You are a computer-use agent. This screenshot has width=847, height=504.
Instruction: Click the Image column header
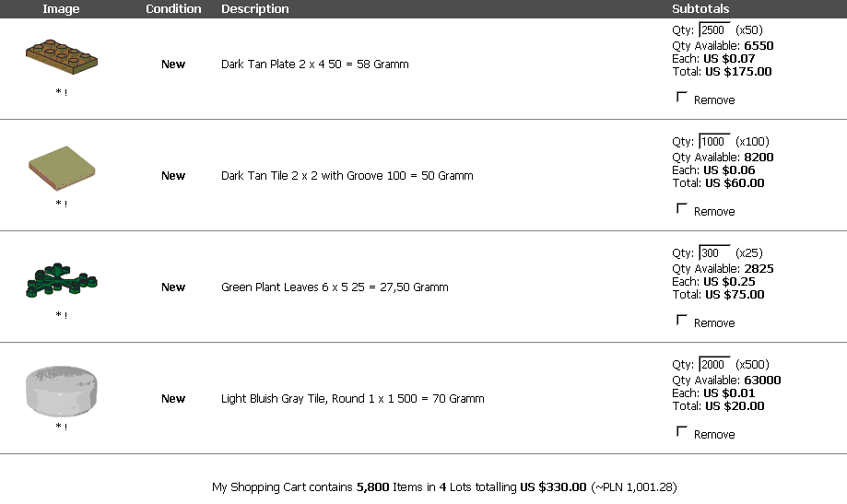pyautogui.click(x=61, y=9)
